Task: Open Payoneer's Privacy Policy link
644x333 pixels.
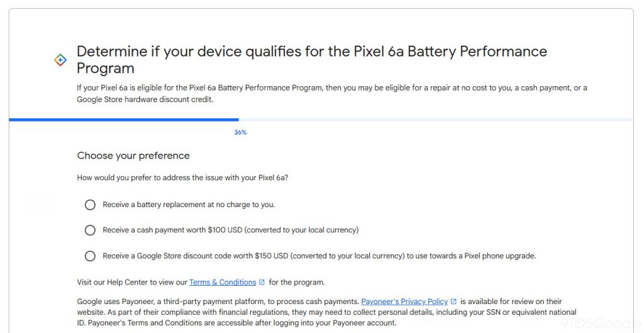Action: [404, 302]
